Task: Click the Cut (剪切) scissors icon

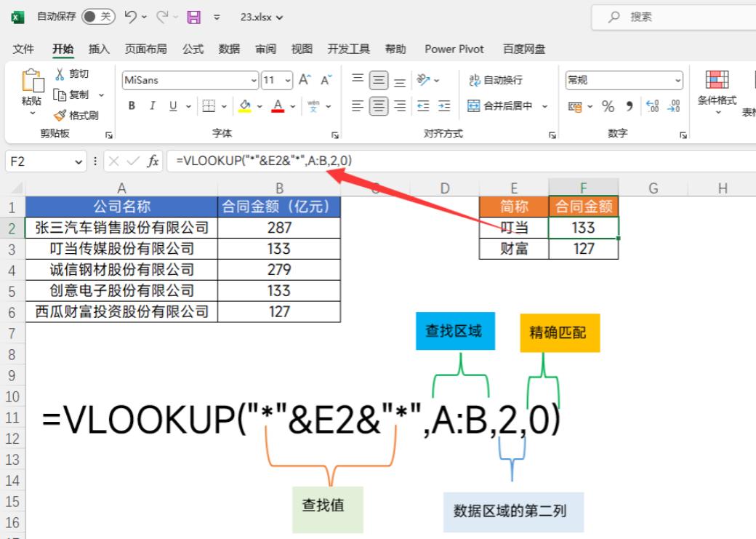Action: [60, 74]
